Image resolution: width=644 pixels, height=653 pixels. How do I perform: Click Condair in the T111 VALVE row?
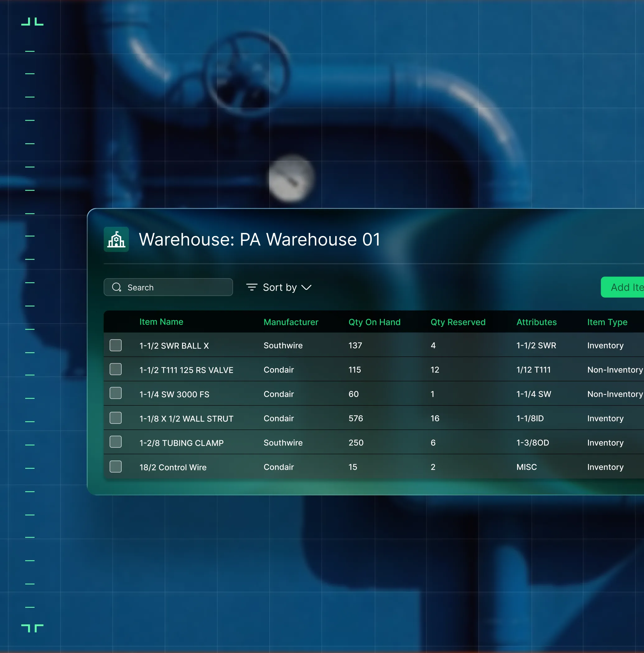[x=279, y=370]
